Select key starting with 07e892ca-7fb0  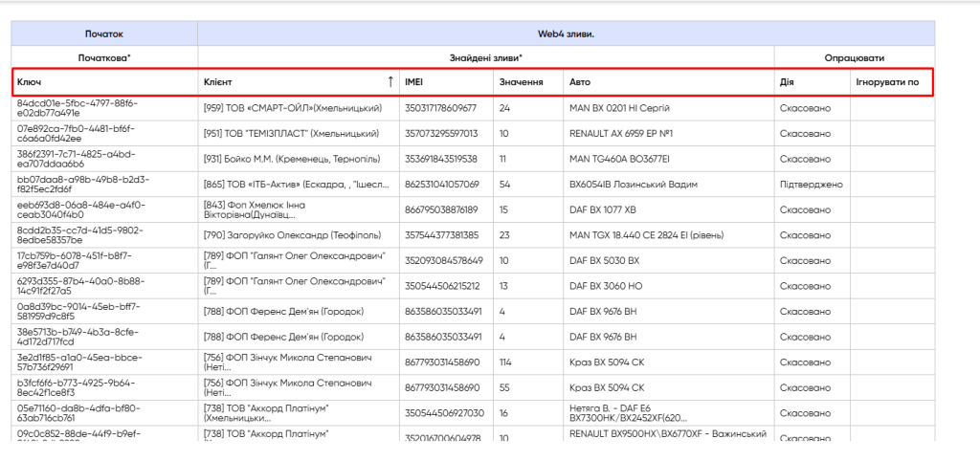tap(76, 134)
